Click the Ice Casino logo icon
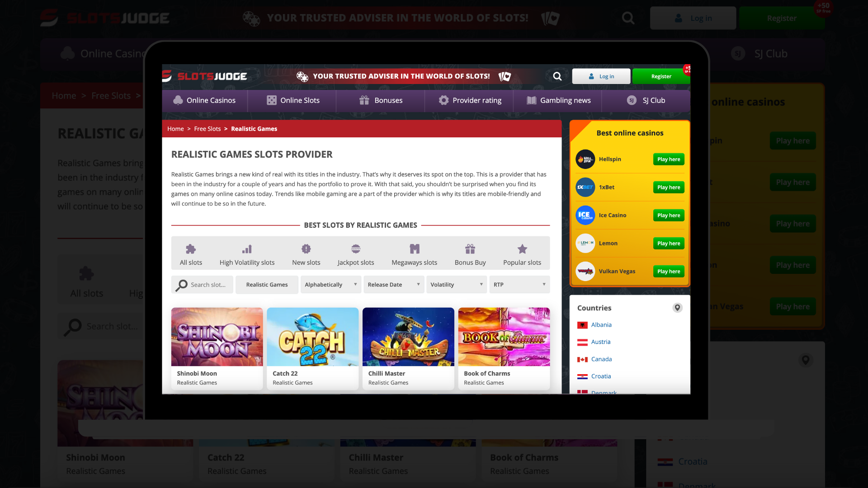The height and width of the screenshot is (488, 868). point(585,215)
